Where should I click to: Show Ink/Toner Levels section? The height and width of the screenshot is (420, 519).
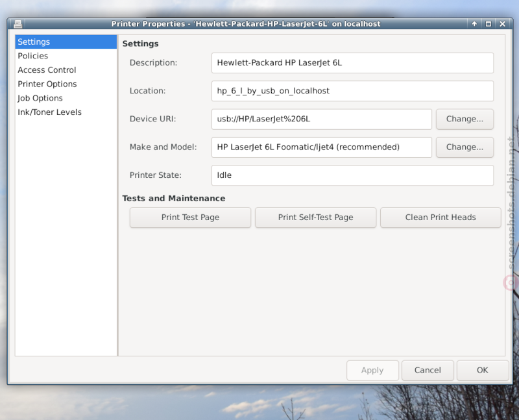[66, 112]
